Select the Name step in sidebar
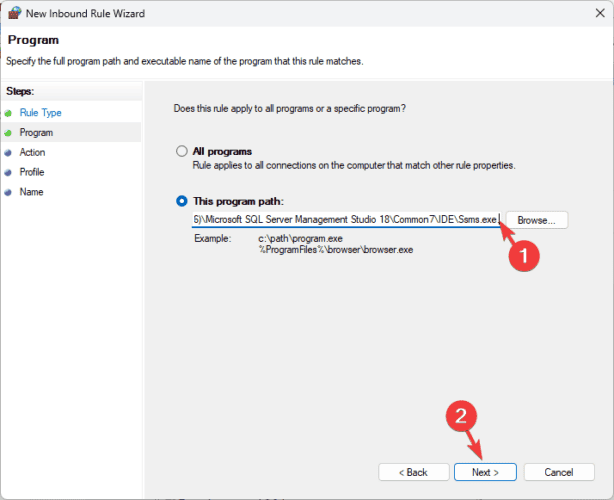Image resolution: width=614 pixels, height=500 pixels. coord(32,192)
